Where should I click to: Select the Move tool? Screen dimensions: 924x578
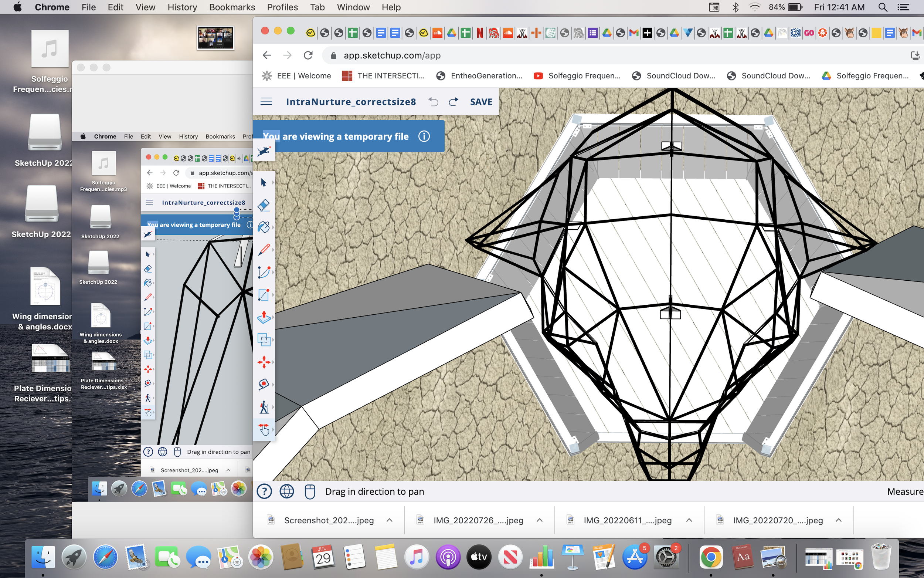point(264,362)
